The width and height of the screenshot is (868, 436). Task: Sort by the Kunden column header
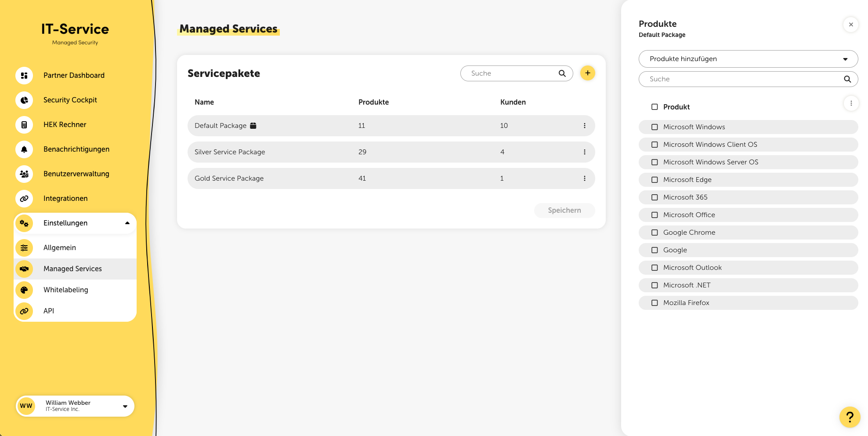(513, 102)
